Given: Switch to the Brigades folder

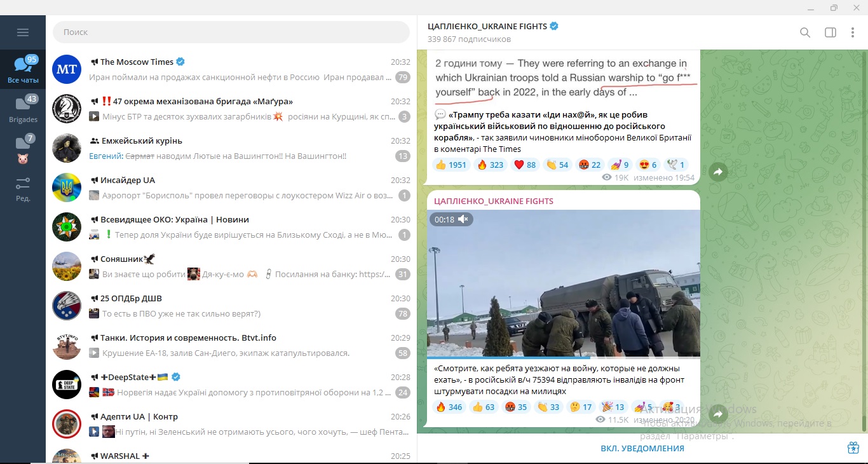Looking at the screenshot, I should click(x=23, y=109).
